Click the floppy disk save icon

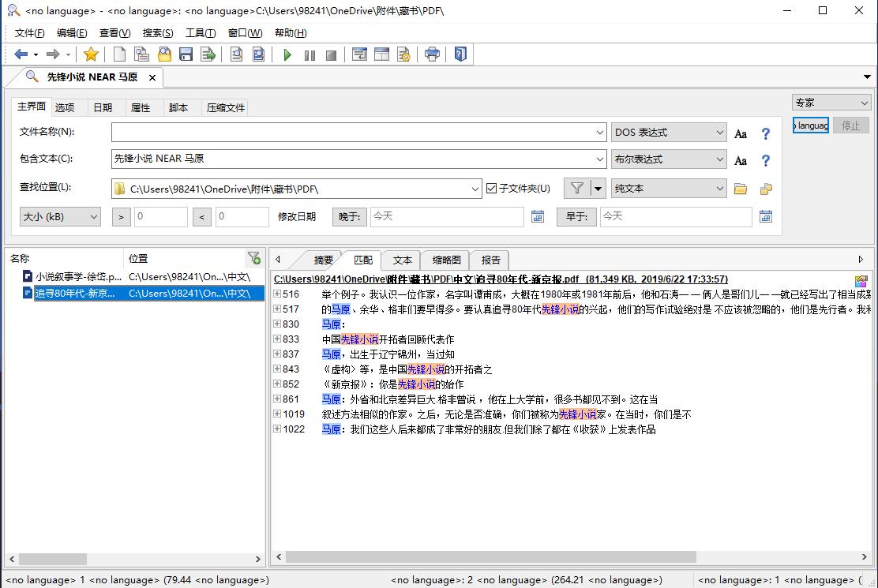click(186, 54)
